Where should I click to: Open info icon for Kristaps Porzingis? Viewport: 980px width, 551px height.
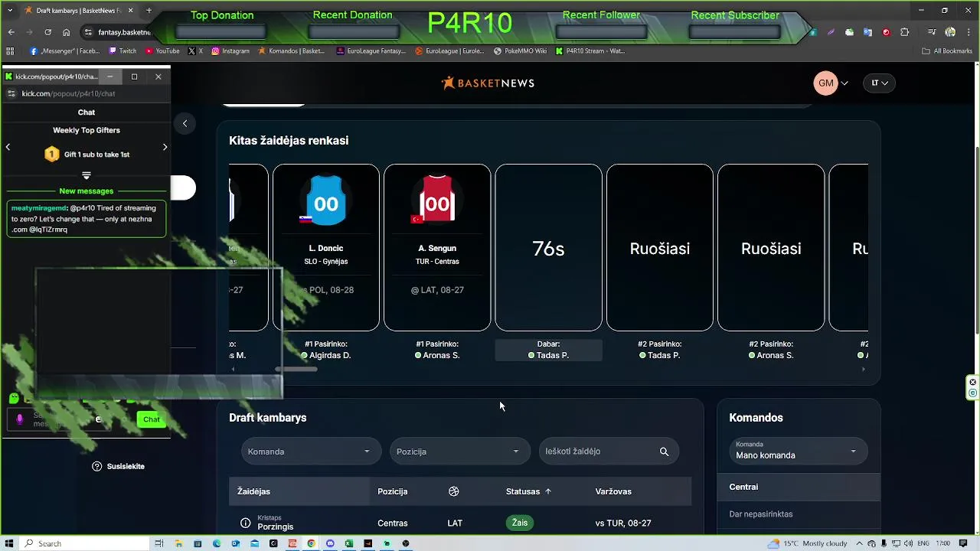click(x=245, y=523)
